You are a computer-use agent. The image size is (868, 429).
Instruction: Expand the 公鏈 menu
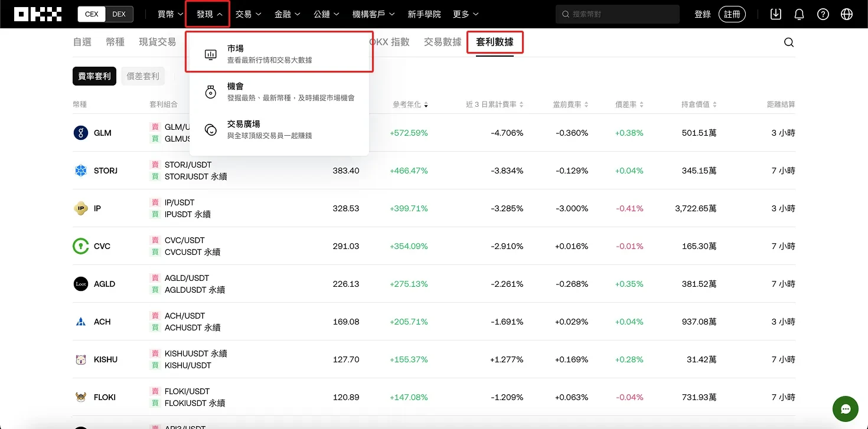326,14
